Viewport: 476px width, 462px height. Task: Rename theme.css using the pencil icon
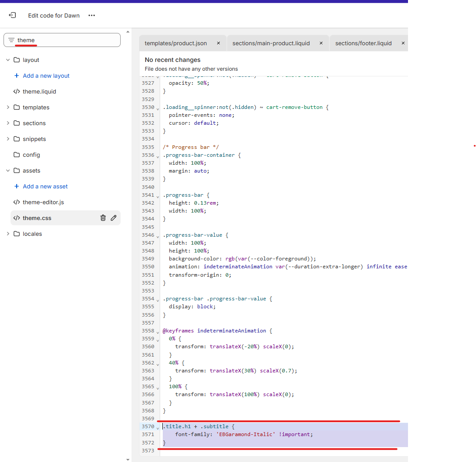(x=114, y=218)
